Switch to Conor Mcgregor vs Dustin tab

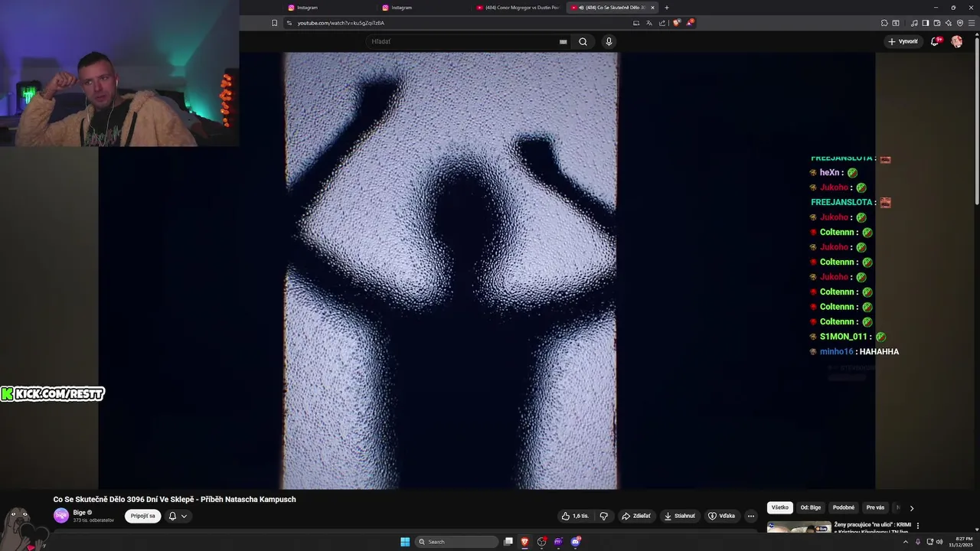(x=517, y=8)
